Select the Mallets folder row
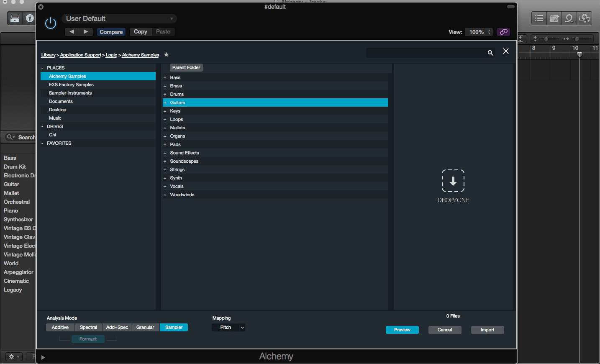Image resolution: width=600 pixels, height=364 pixels. 275,128
